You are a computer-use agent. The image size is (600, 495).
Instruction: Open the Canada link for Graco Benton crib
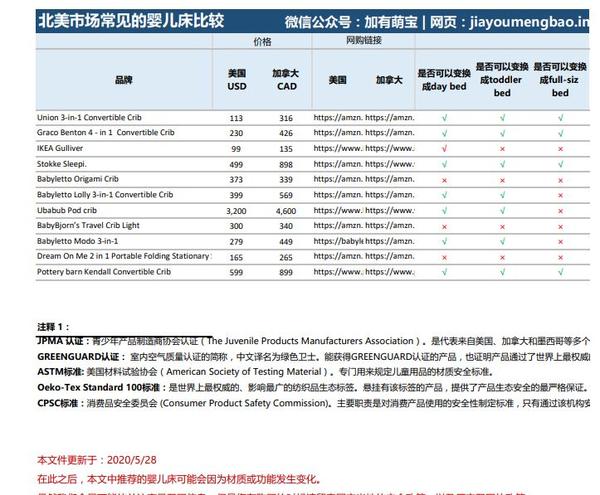pos(390,133)
